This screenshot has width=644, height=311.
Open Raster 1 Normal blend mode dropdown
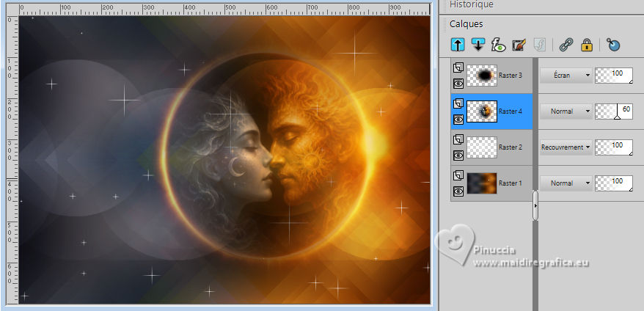[566, 183]
